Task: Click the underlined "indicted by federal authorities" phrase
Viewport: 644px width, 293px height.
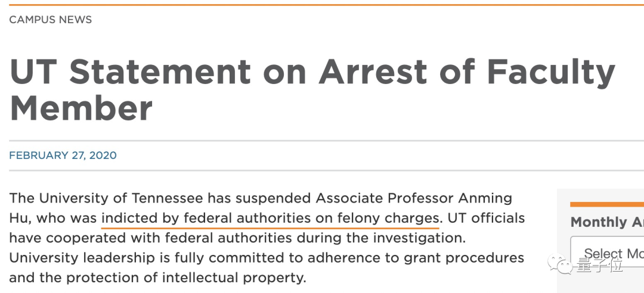Action: coord(206,218)
